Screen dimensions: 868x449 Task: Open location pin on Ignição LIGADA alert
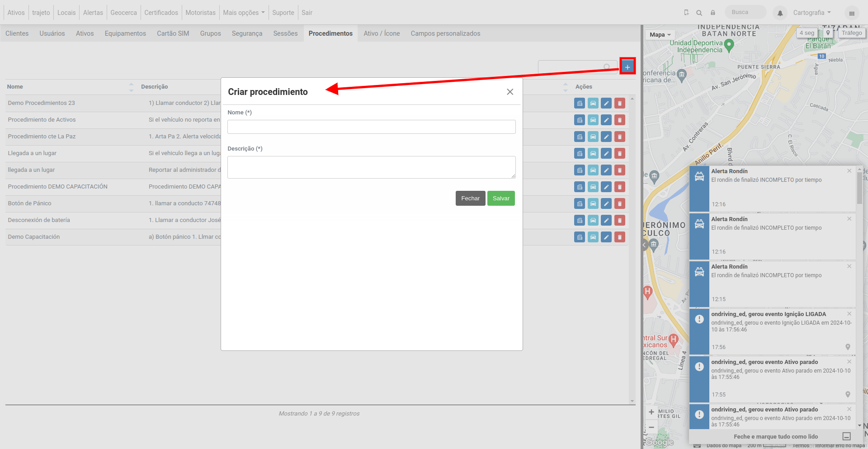click(x=848, y=347)
